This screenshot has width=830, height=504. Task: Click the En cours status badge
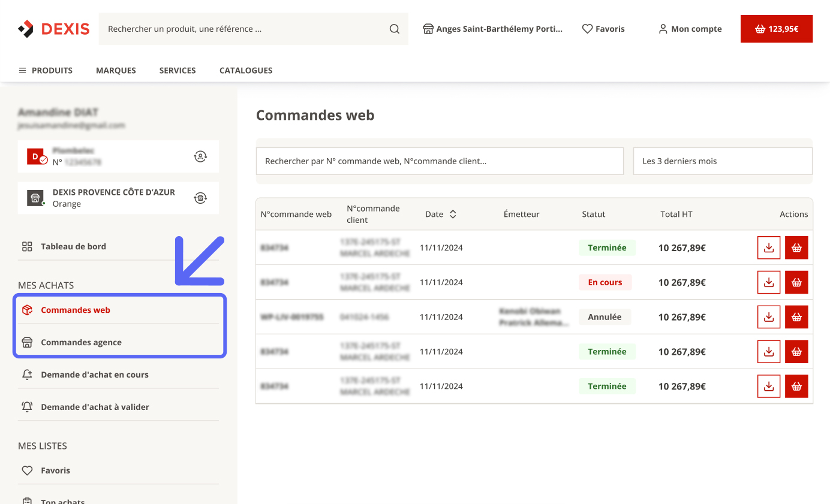pyautogui.click(x=605, y=282)
